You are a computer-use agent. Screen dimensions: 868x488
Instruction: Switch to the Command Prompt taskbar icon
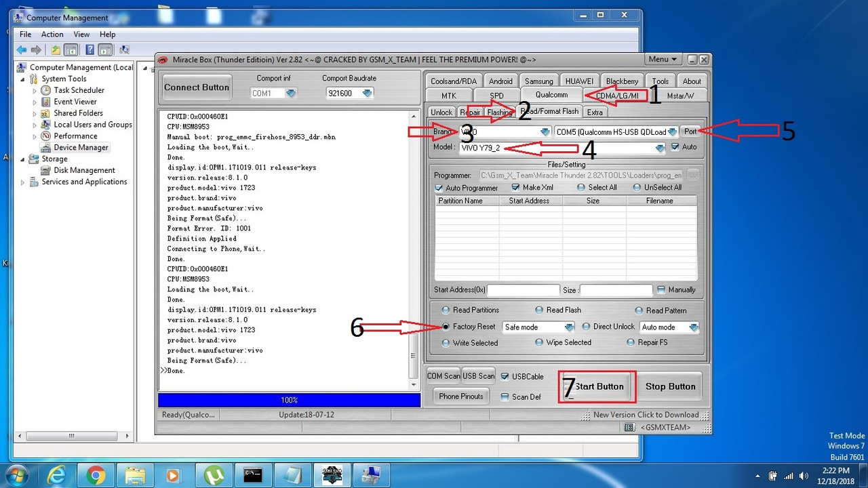tap(253, 476)
